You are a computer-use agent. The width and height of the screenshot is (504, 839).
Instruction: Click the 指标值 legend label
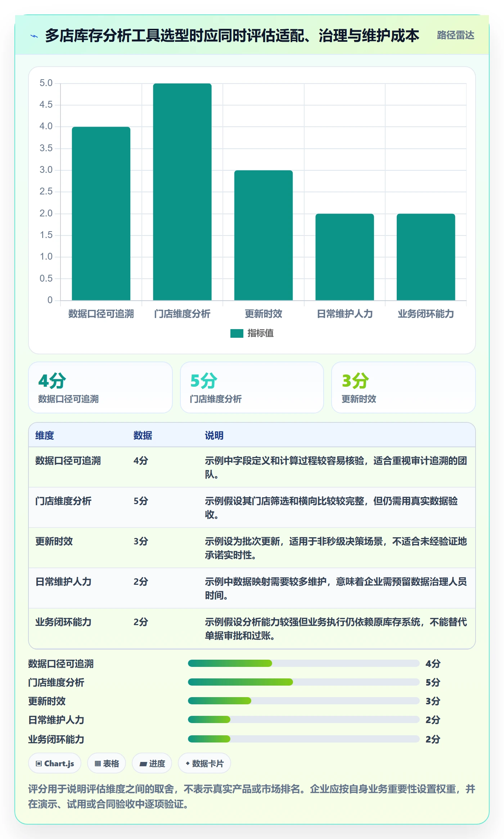(260, 333)
